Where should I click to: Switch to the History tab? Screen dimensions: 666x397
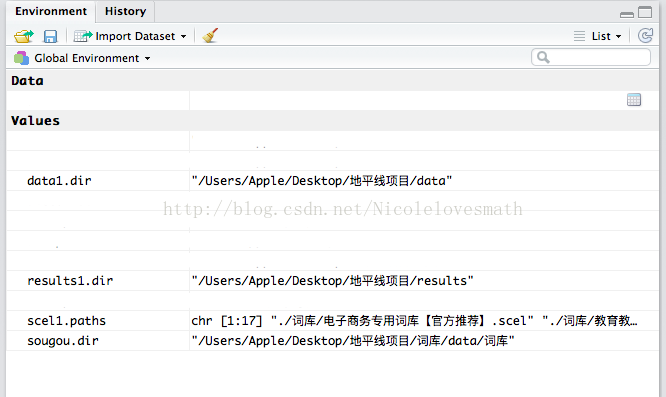(x=125, y=11)
